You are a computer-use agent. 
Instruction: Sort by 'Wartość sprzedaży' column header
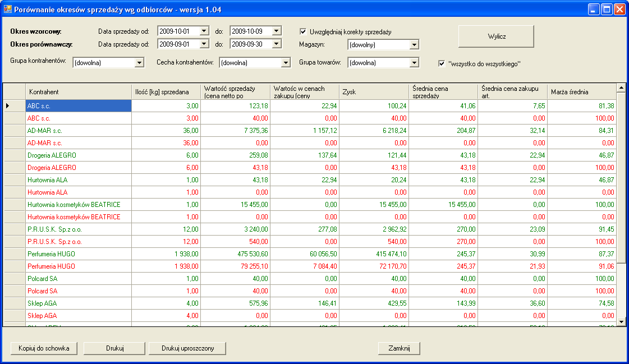[236, 92]
